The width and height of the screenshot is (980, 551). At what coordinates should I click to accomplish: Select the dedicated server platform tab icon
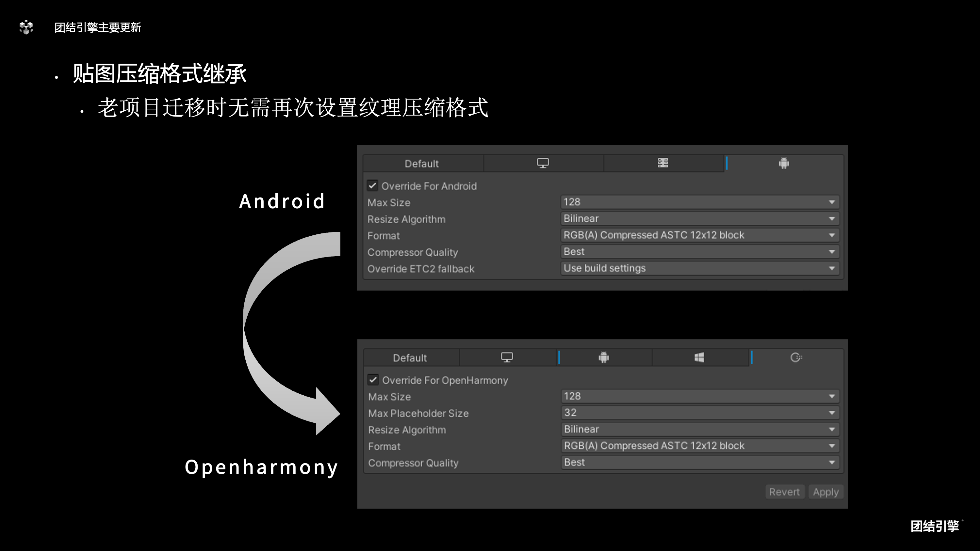(x=663, y=163)
